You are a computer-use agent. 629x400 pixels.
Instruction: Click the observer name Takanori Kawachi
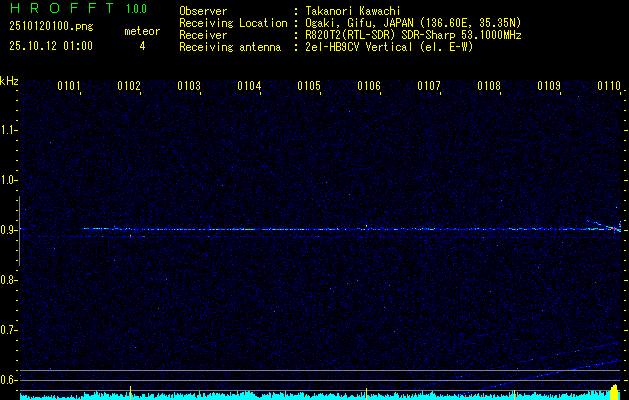[352, 11]
